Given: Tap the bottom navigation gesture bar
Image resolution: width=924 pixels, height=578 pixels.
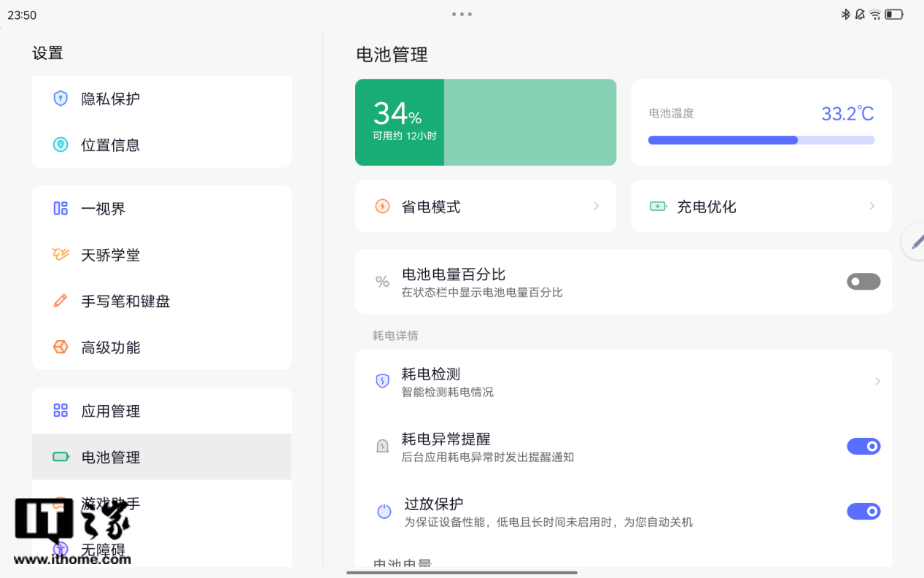Looking at the screenshot, I should click(x=462, y=572).
